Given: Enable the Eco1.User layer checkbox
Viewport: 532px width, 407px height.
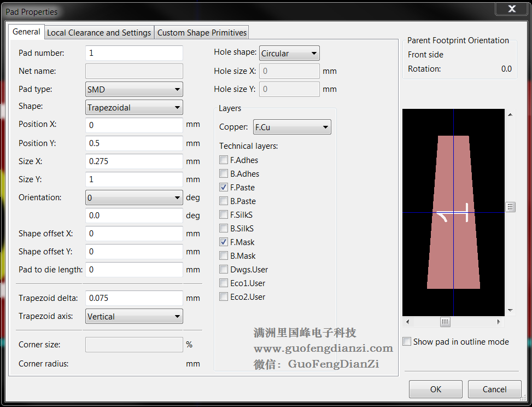Looking at the screenshot, I should (224, 283).
